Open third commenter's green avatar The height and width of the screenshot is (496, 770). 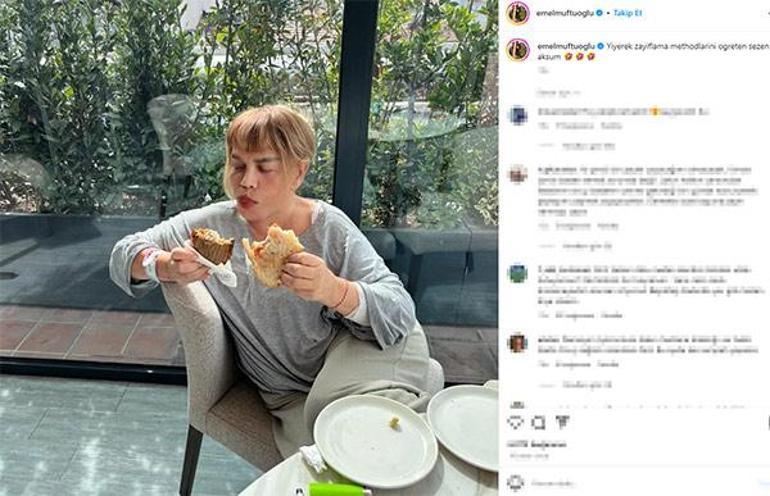click(x=517, y=272)
